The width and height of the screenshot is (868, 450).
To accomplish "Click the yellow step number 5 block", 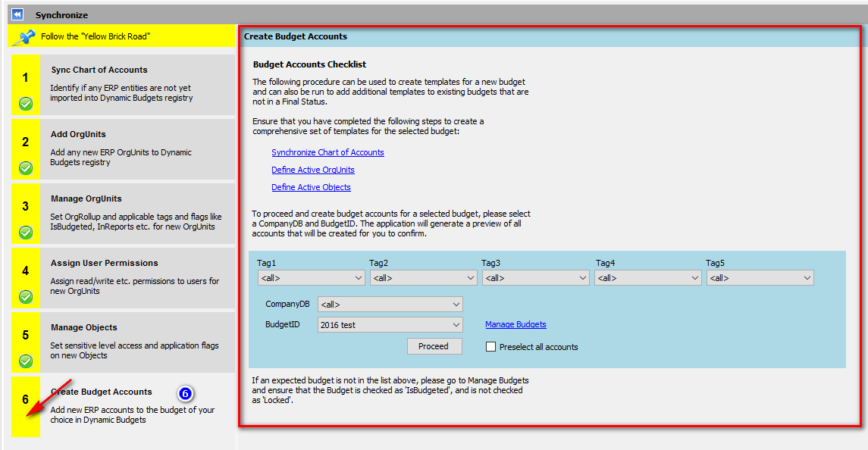I will click(x=26, y=342).
